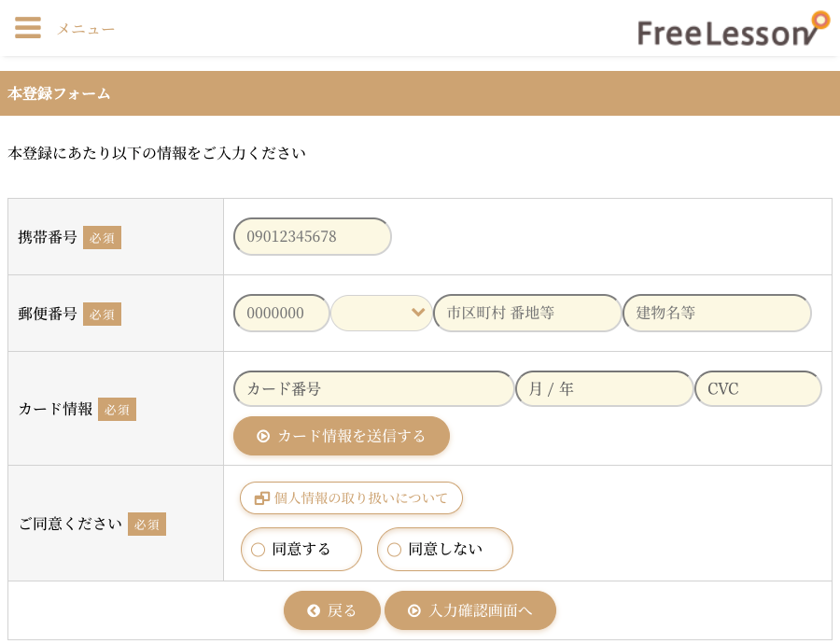Click the 本登録フォーム header bar
Image resolution: width=840 pixels, height=644 pixels.
(x=420, y=93)
